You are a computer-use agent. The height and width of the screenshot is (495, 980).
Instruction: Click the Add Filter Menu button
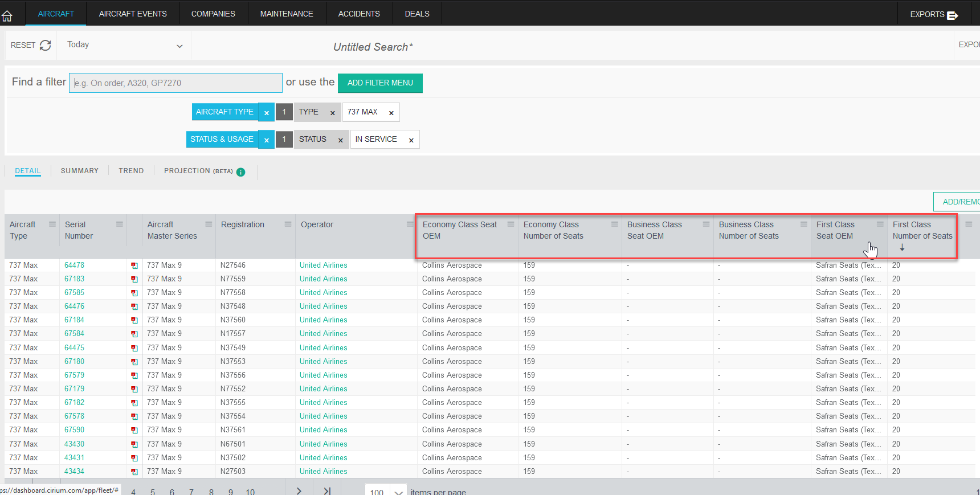[380, 83]
